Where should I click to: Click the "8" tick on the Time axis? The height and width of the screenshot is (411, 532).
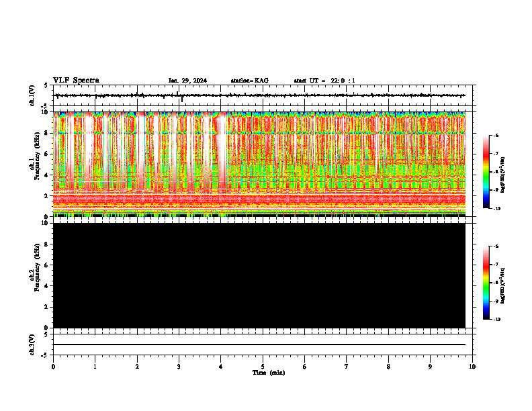coord(388,367)
